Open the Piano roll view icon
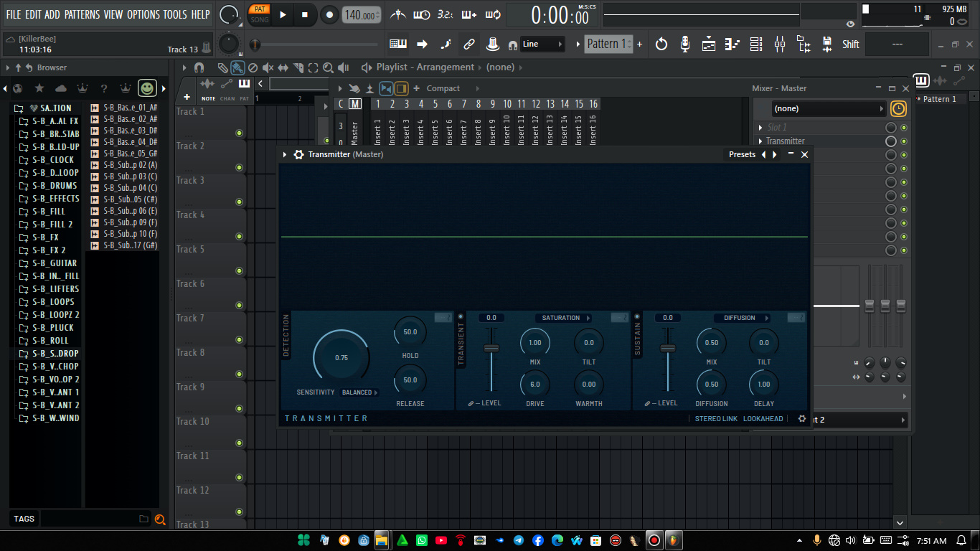Image resolution: width=980 pixels, height=551 pixels. click(732, 44)
